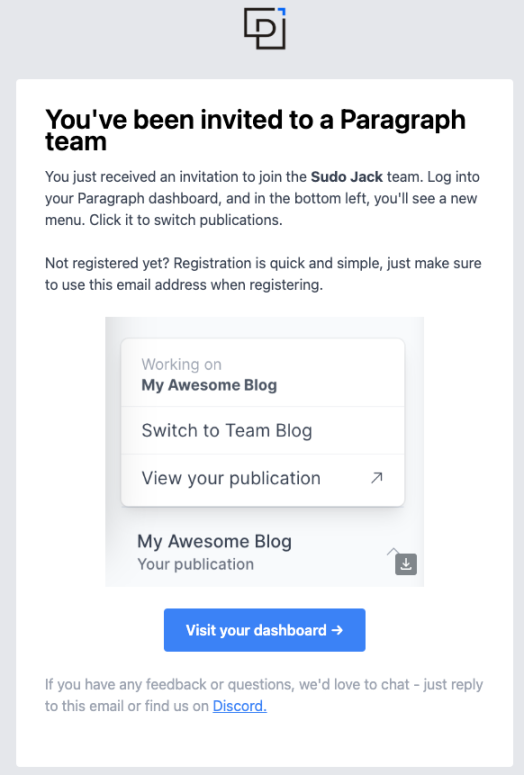Viewport: 524px width, 775px height.
Task: Click the external link arrow icon
Action: pos(377,477)
